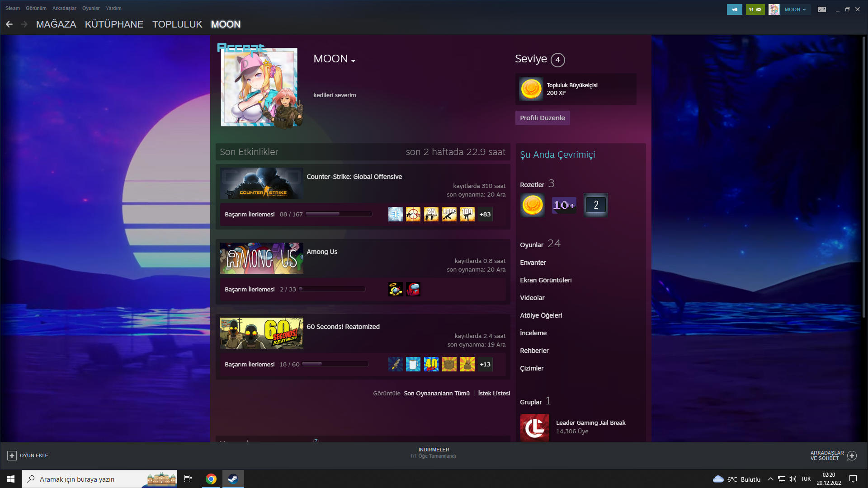Click the Profili Düzenle button

(x=542, y=118)
